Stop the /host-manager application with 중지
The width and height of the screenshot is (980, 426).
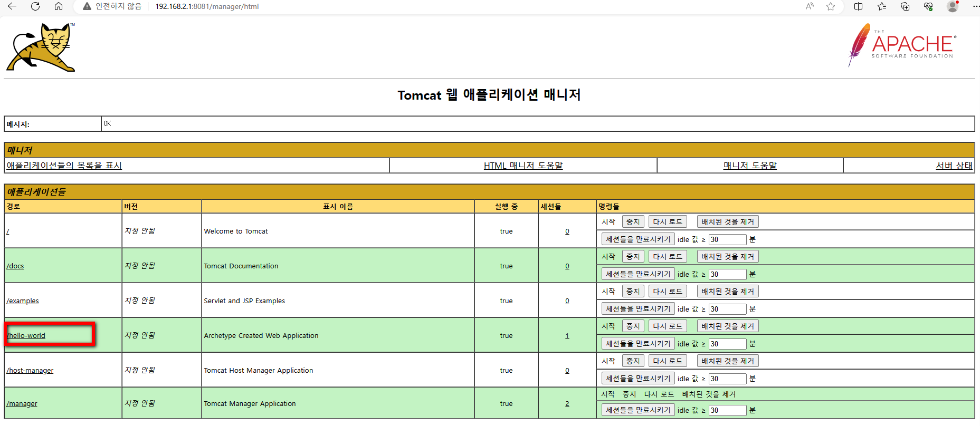point(633,361)
